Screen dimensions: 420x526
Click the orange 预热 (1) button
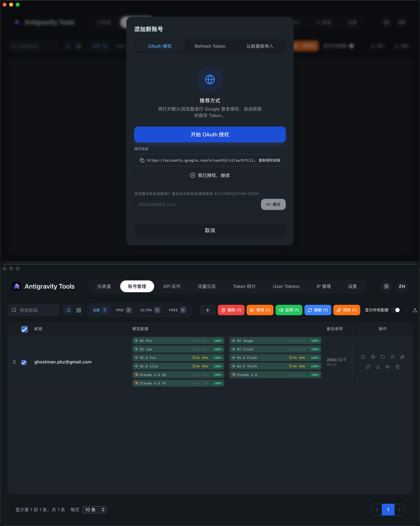point(346,310)
